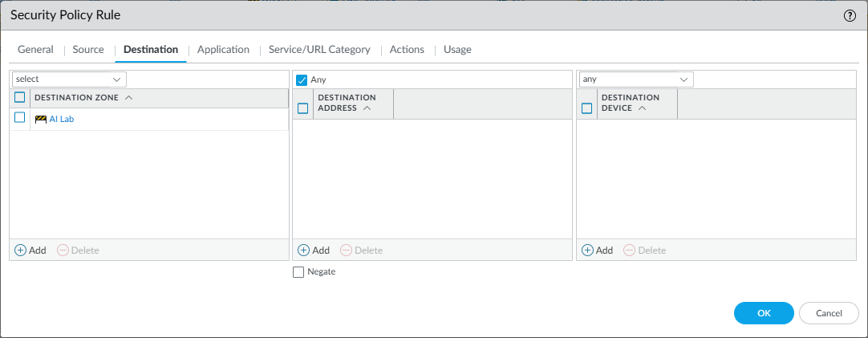Open the Usage tab
The height and width of the screenshot is (338, 868).
click(457, 49)
